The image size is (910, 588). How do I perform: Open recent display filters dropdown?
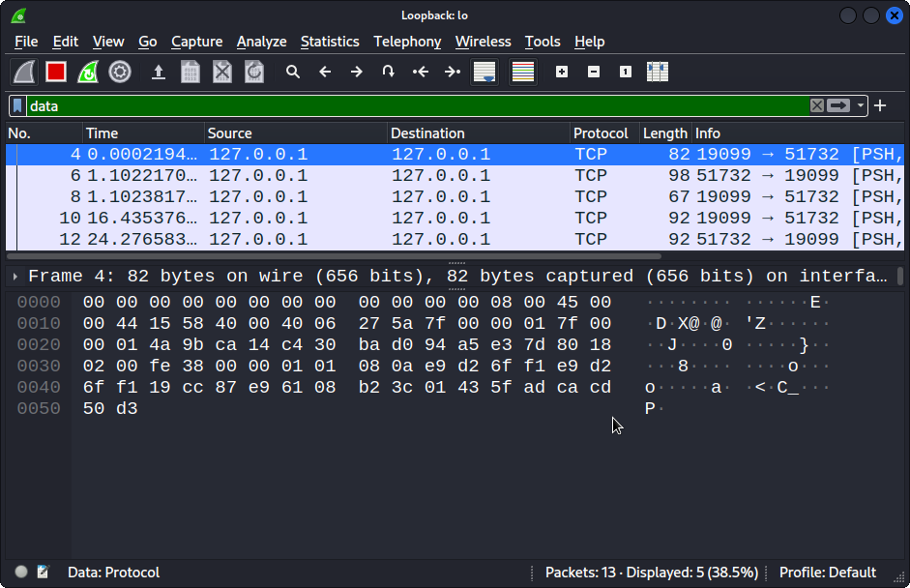[x=860, y=105]
